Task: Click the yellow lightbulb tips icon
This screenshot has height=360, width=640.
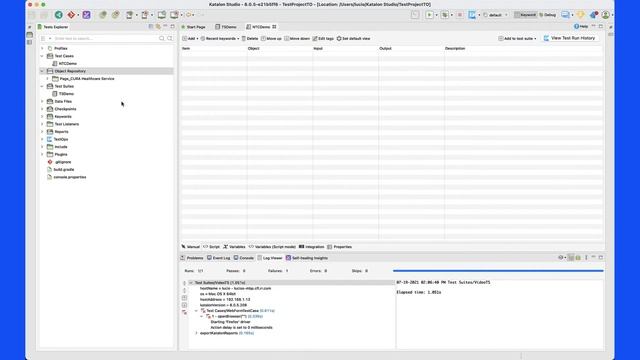Action: tap(580, 15)
